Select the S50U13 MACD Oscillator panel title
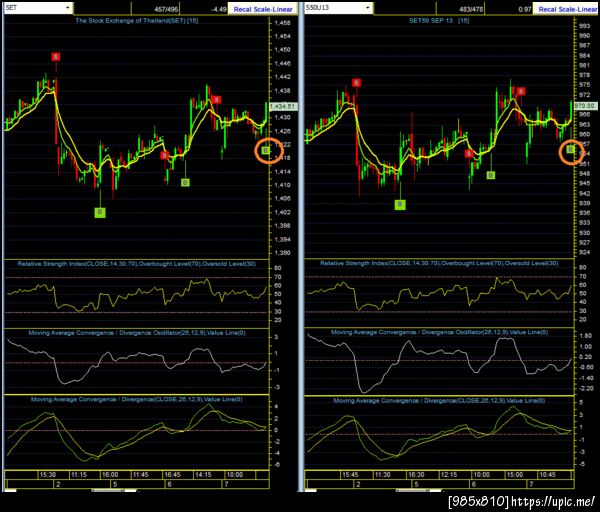 439,332
